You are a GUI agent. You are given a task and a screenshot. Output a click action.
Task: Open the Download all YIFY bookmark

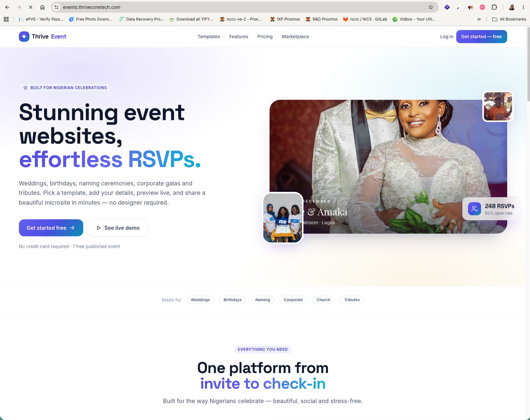pyautogui.click(x=191, y=19)
